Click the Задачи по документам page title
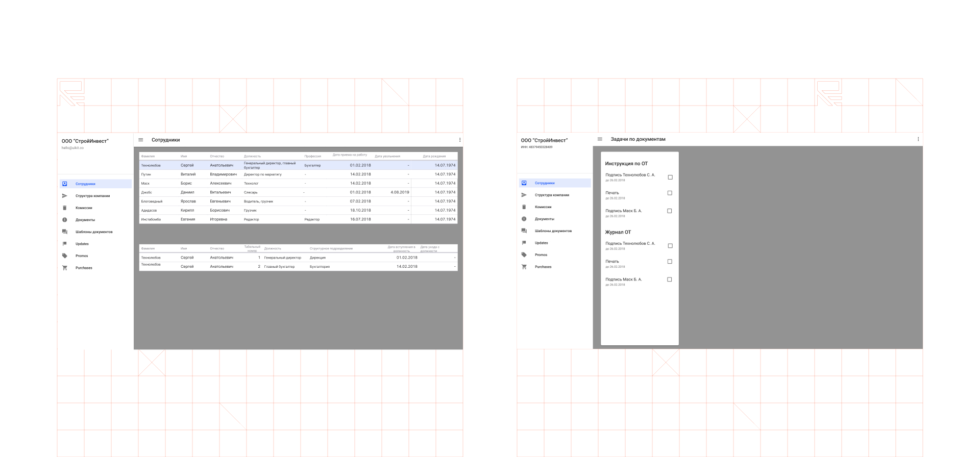The height and width of the screenshot is (457, 980). click(x=638, y=139)
